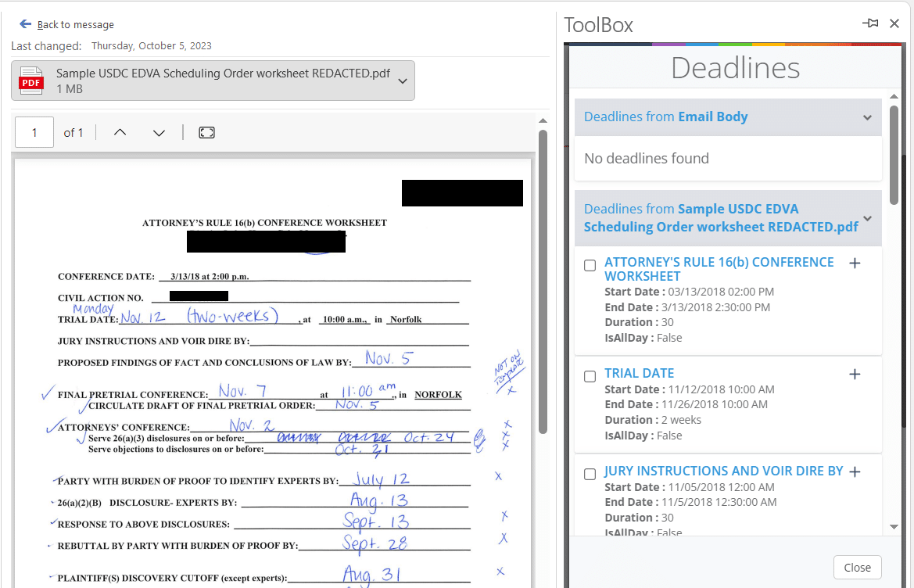Click the Back to message link
The image size is (914, 588).
pos(75,25)
